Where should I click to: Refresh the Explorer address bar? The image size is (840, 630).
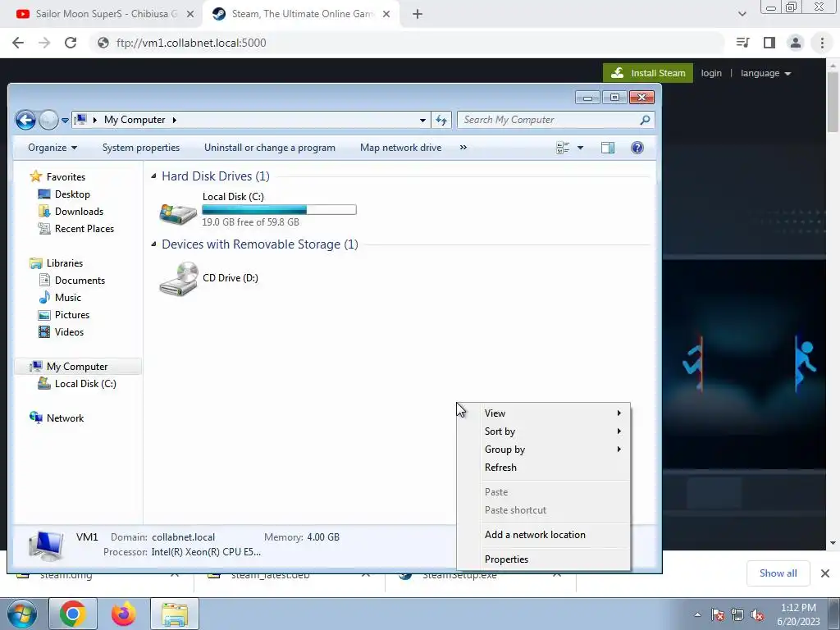pos(441,120)
